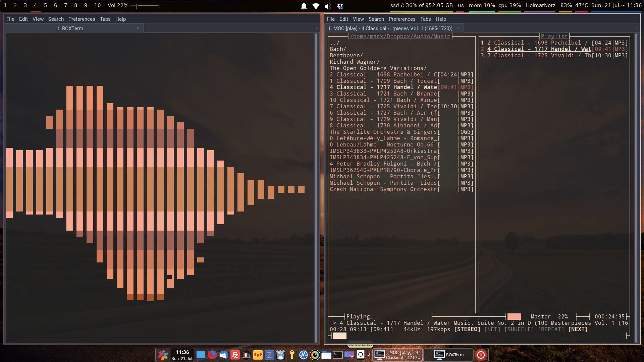Open Tabs menu in left ROXTerm window
Viewport: 644px width, 362px height.
[105, 19]
